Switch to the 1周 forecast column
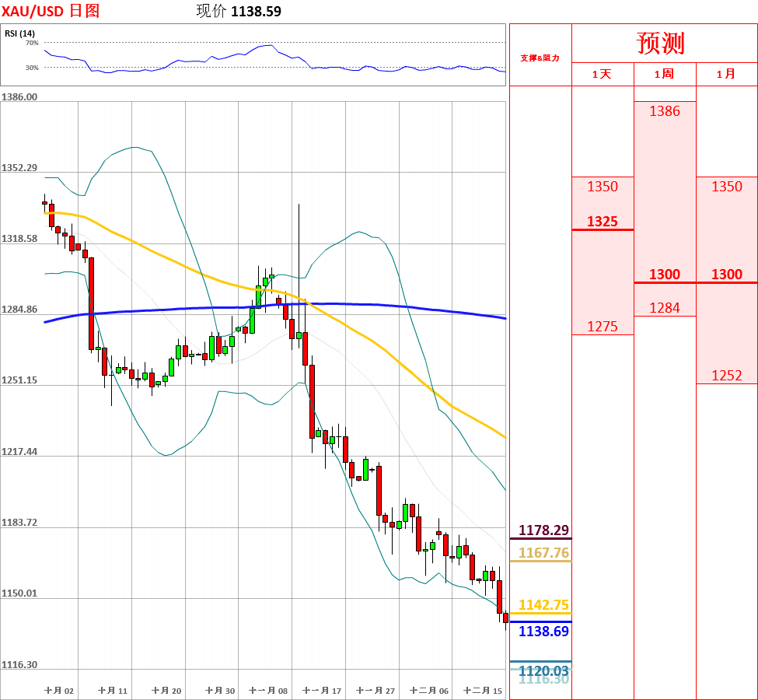This screenshot has width=758, height=700. tap(664, 75)
